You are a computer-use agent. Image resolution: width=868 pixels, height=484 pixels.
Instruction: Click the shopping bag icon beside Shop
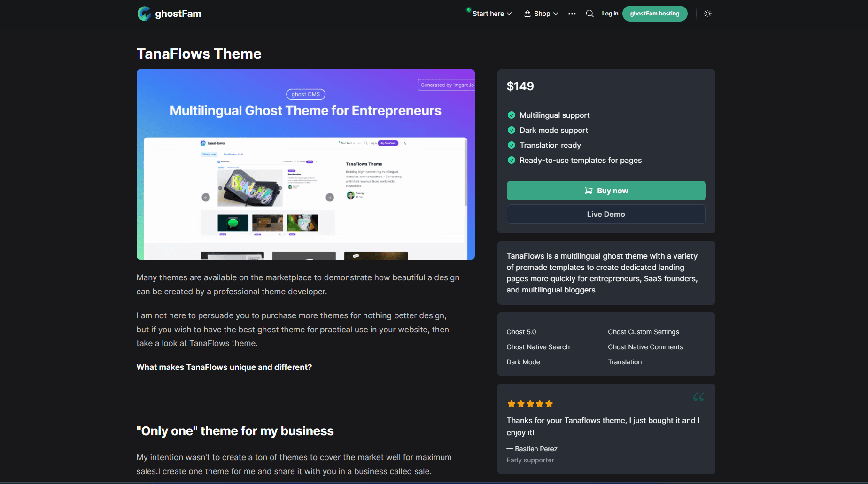[x=527, y=14]
